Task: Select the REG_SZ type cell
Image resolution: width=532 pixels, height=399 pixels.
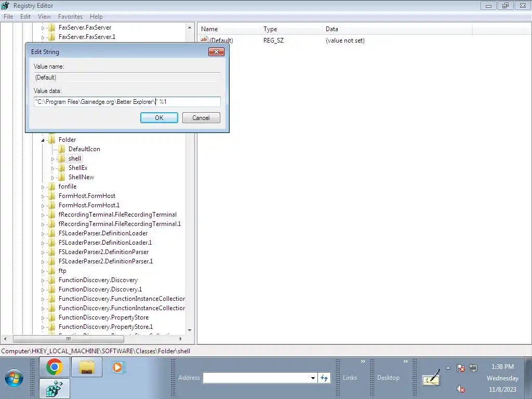Action: [x=273, y=41]
